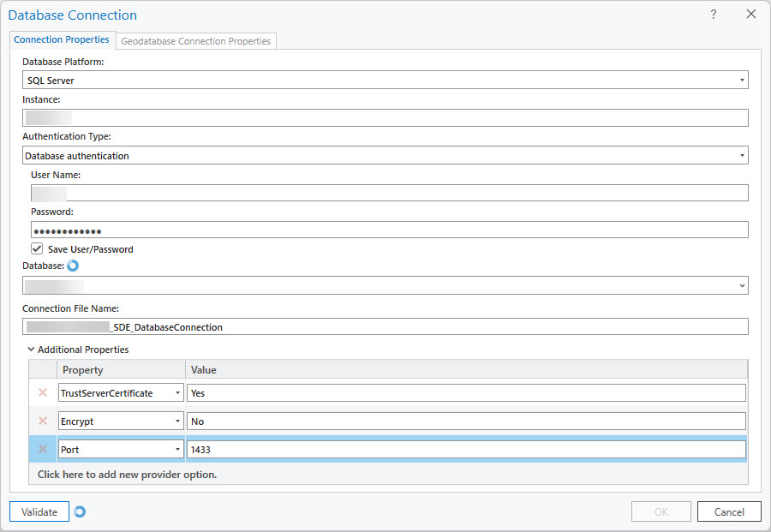This screenshot has width=771, height=532.
Task: Toggle the Save User/Password checkbox
Action: (37, 249)
